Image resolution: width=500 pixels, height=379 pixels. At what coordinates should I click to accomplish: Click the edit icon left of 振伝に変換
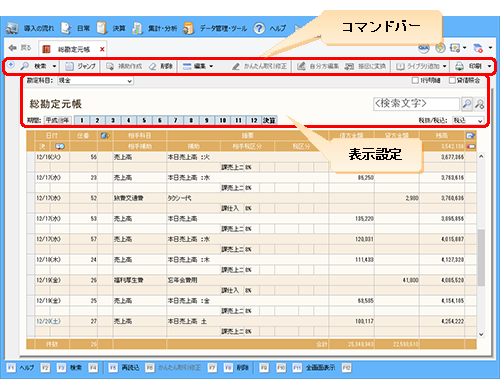[x=301, y=66]
